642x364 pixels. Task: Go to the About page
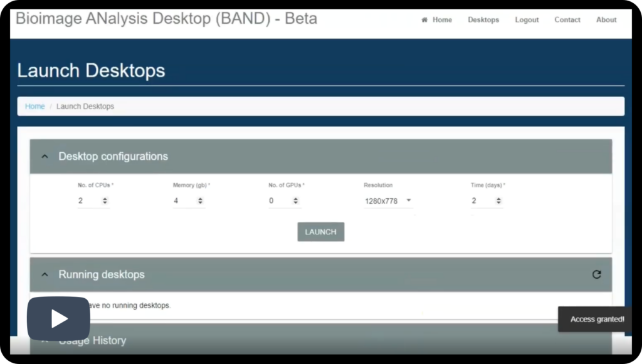(606, 20)
